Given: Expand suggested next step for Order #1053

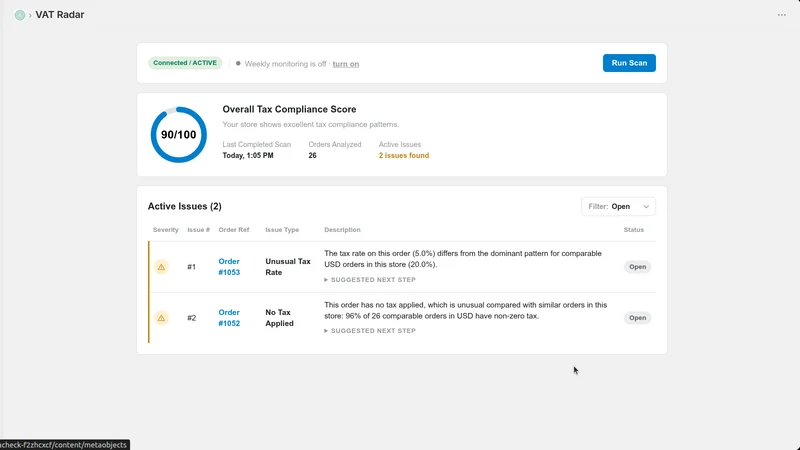Looking at the screenshot, I should 370,280.
